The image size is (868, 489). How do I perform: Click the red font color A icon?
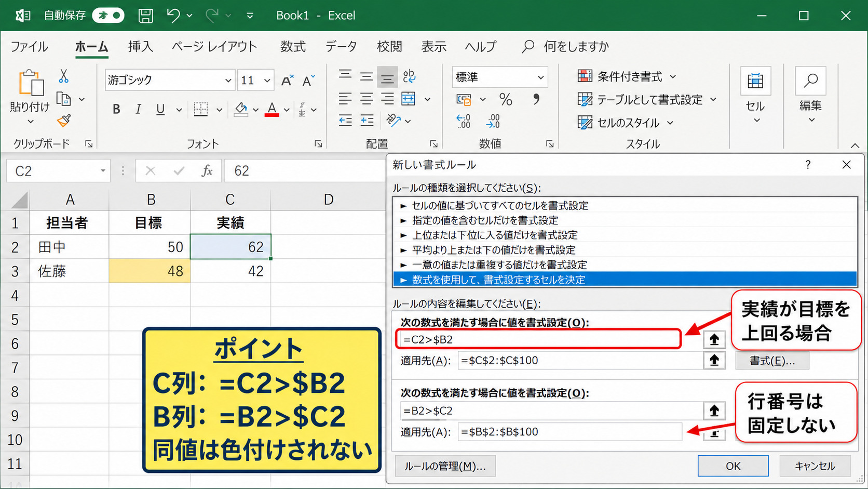[272, 109]
